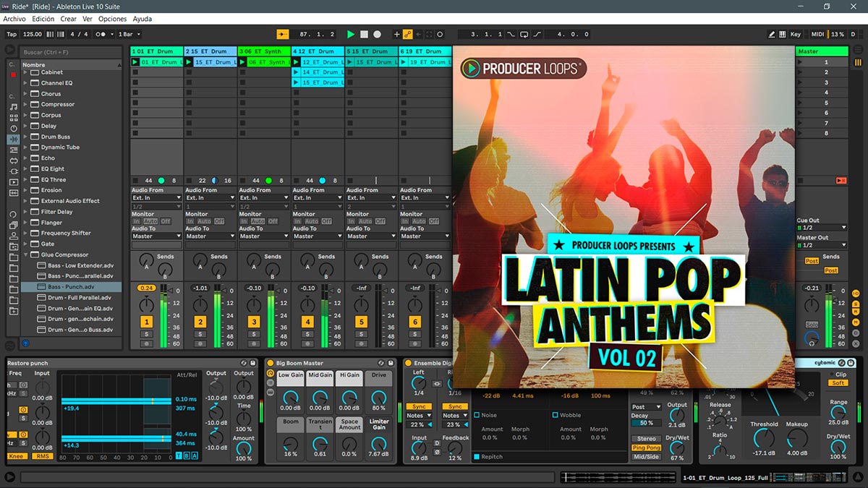Image resolution: width=868 pixels, height=488 pixels.
Task: Open the Ayuda menu
Action: coord(142,19)
